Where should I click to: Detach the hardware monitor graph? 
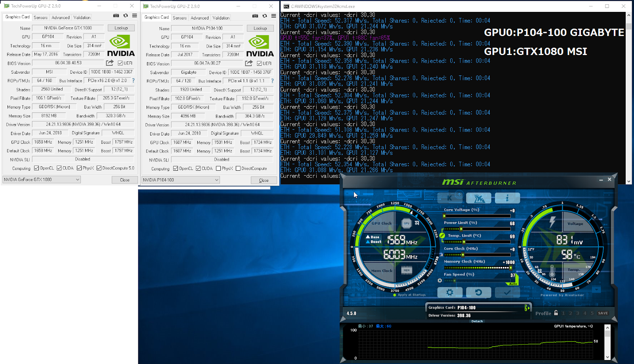click(x=477, y=321)
